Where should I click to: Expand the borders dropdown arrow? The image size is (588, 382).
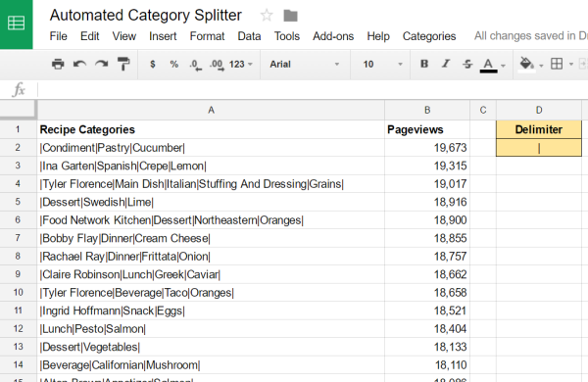[x=571, y=65]
